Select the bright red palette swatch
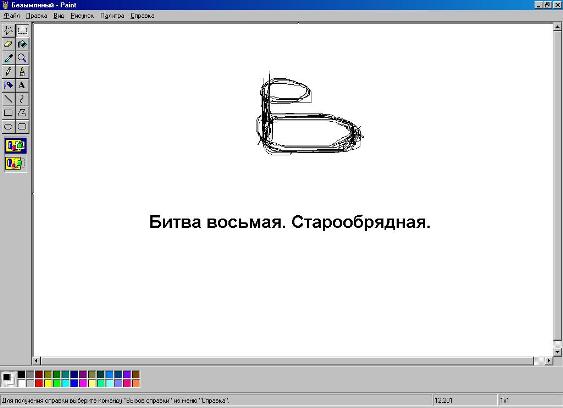563x408 pixels. [39, 383]
